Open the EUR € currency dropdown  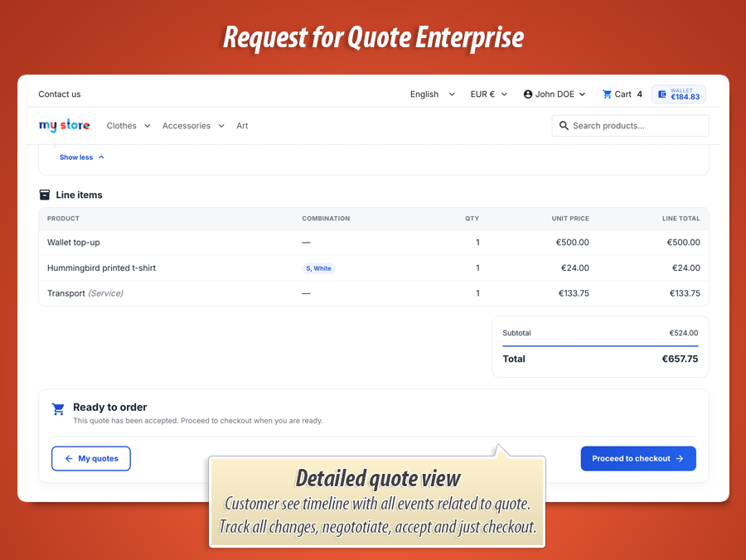tap(488, 94)
